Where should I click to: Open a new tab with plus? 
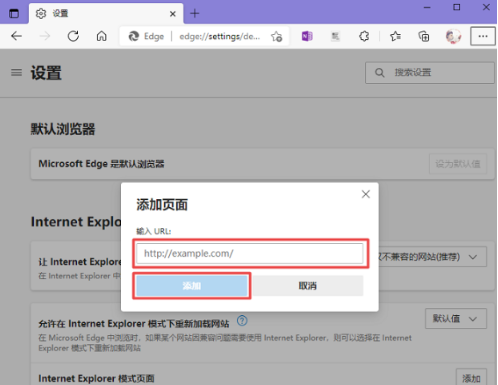195,13
